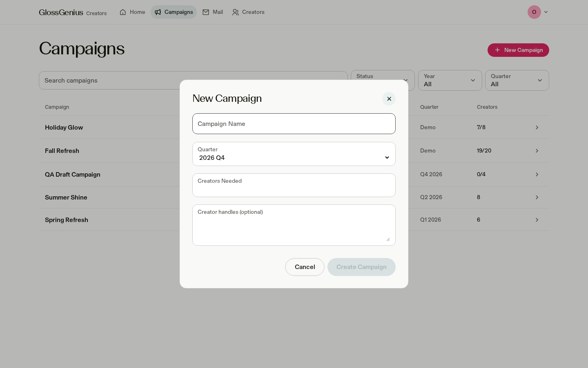588x368 pixels.
Task: Click the Campaign Name input field
Action: 294,123
